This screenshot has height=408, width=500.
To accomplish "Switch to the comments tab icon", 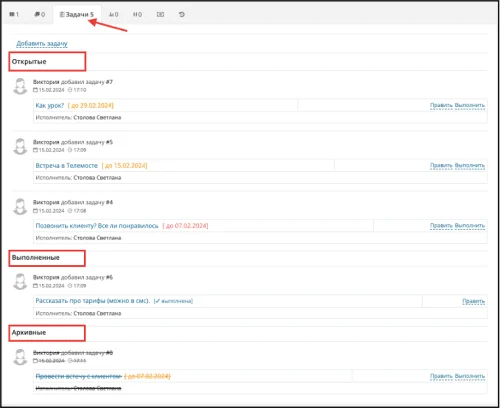I will coord(40,14).
